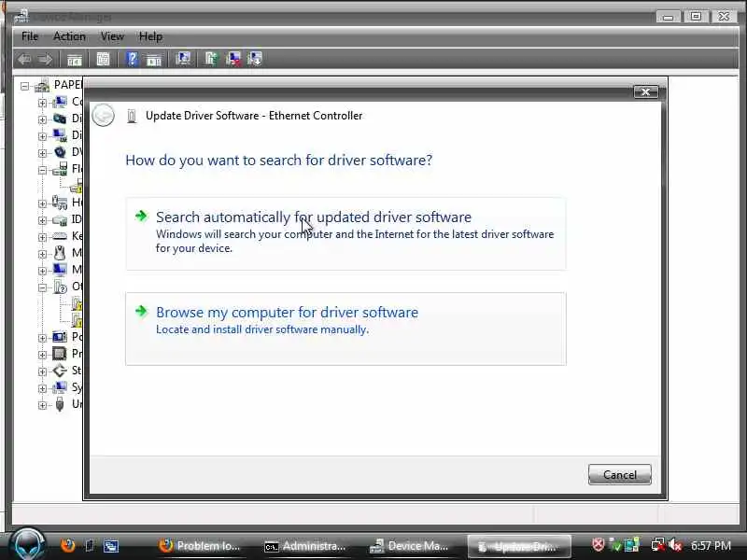The image size is (747, 560).
Task: Click the Windows Start orb
Action: point(27,544)
